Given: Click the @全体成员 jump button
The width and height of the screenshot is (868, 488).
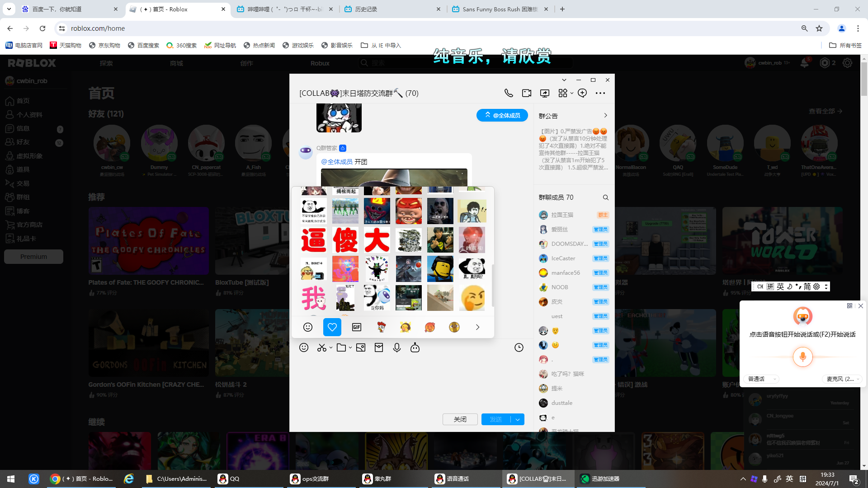Looking at the screenshot, I should click(502, 115).
